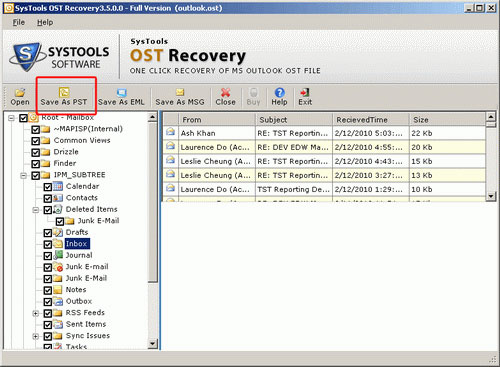Sort messages by Size column header
Image resolution: width=500 pixels, height=367 pixels.
coord(447,119)
